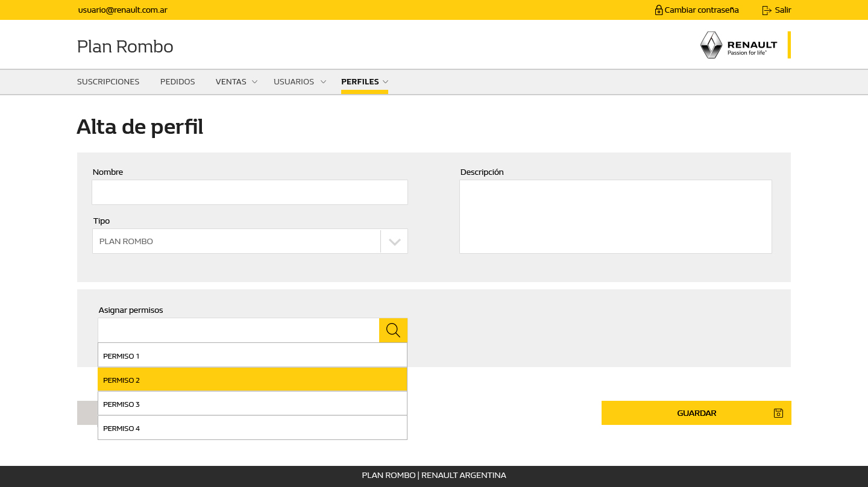This screenshot has height=487, width=868.
Task: Click the Renault diamond logo
Action: click(x=711, y=45)
